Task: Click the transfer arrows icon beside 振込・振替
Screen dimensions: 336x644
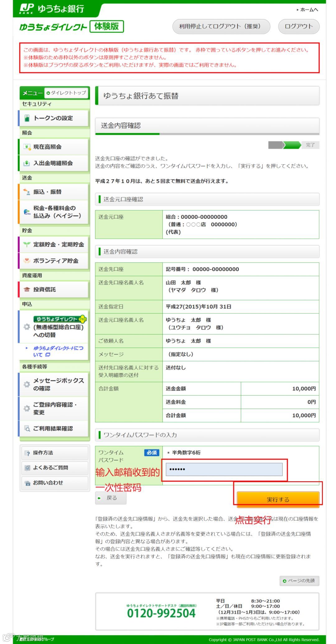Action: coord(27,191)
